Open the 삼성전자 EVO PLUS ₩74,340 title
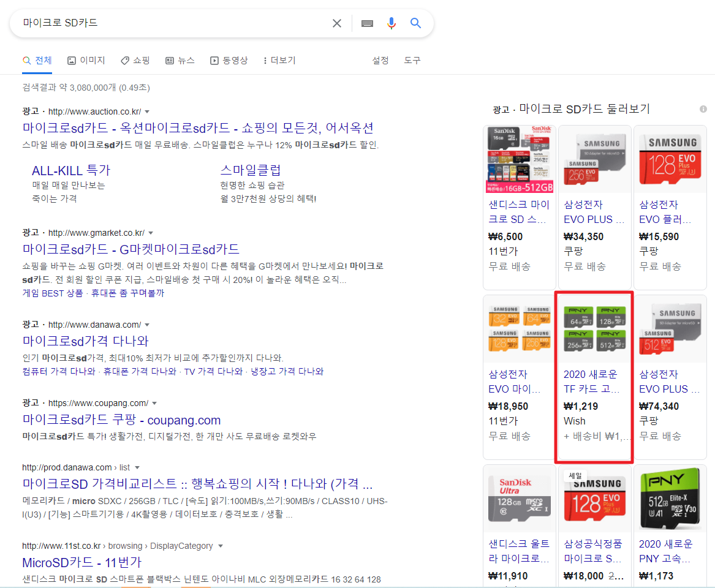The height and width of the screenshot is (588, 715). (x=670, y=382)
